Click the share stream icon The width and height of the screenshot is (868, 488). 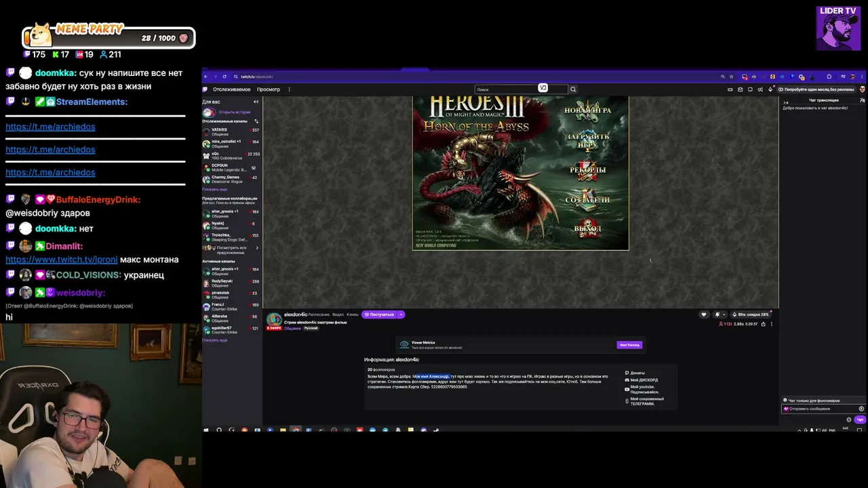pyautogui.click(x=763, y=324)
